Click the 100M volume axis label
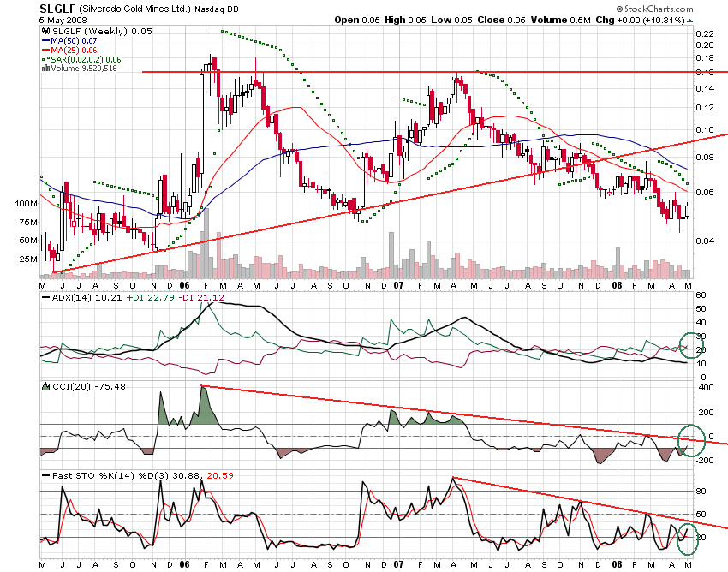Screen dimensions: 728x572 (x=26, y=203)
